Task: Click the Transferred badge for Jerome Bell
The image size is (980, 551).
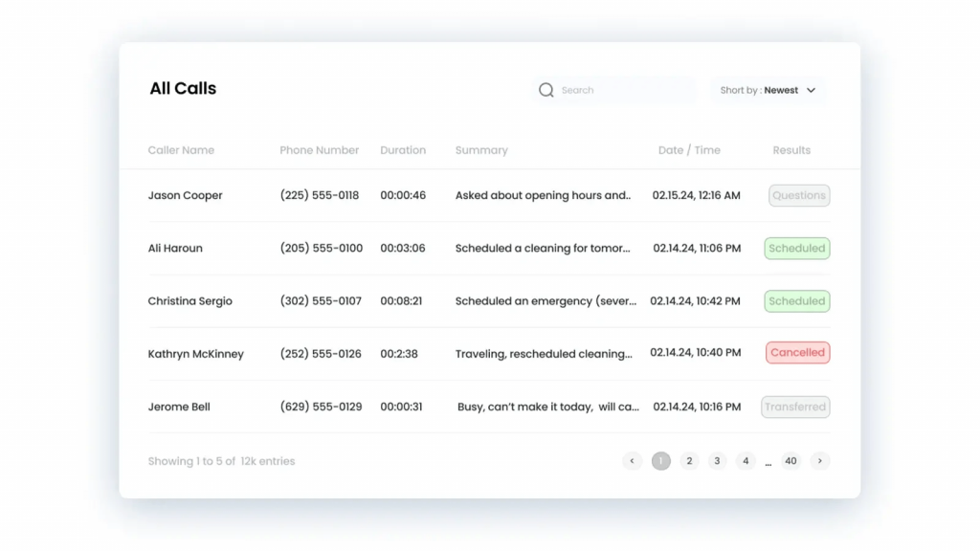Action: point(795,406)
